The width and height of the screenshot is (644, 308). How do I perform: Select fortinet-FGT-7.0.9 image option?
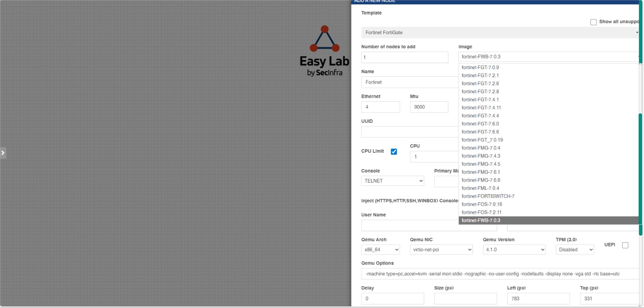pyautogui.click(x=549, y=68)
